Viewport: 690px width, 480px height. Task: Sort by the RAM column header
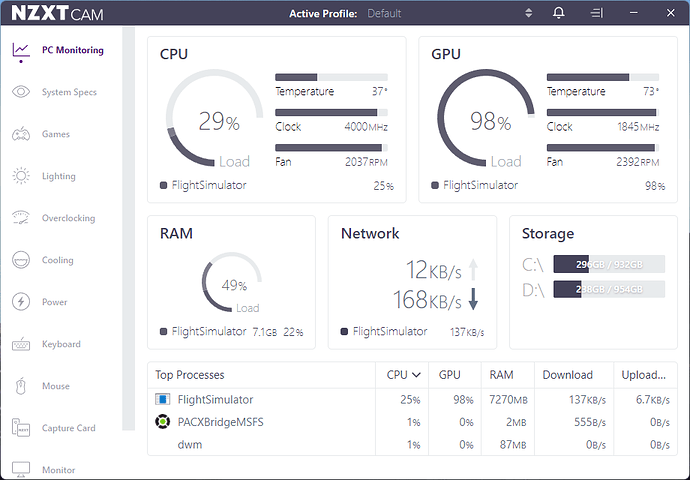tap(501, 375)
